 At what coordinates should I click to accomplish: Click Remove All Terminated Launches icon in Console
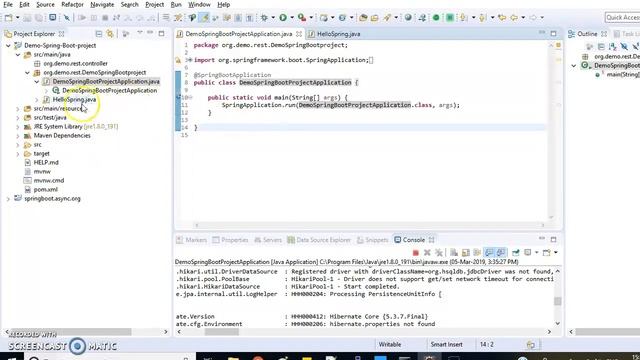pyautogui.click(x=439, y=253)
